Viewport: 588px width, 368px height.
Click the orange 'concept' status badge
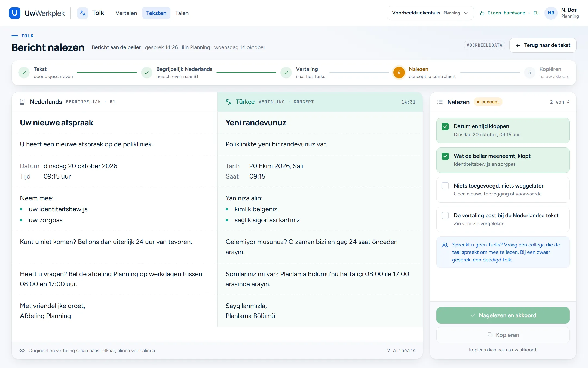[488, 102]
